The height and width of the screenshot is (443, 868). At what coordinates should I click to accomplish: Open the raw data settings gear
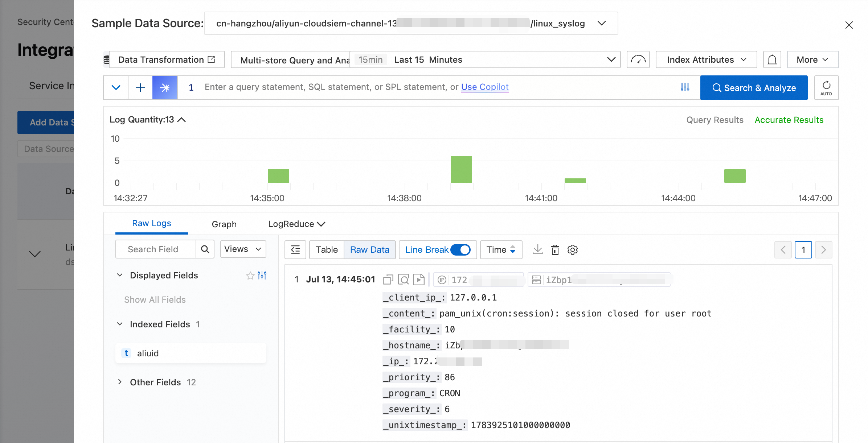point(573,250)
